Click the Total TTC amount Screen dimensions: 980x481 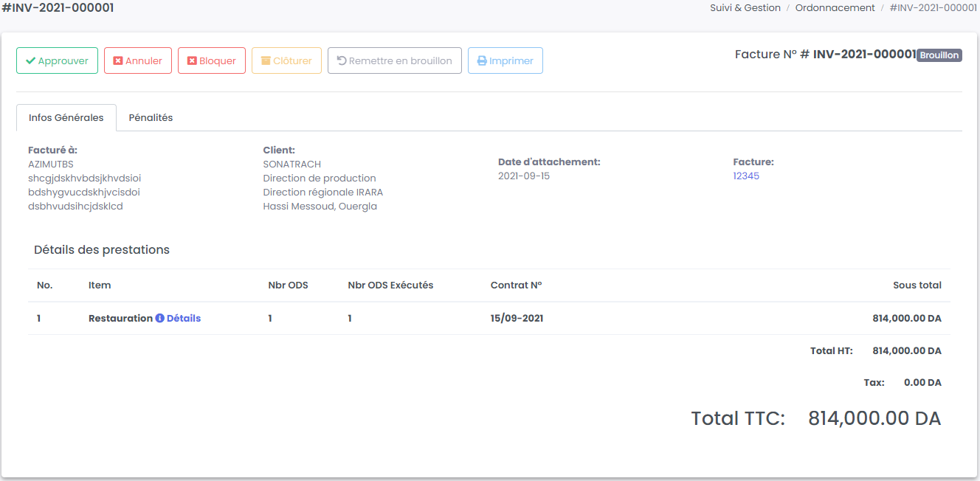[874, 418]
